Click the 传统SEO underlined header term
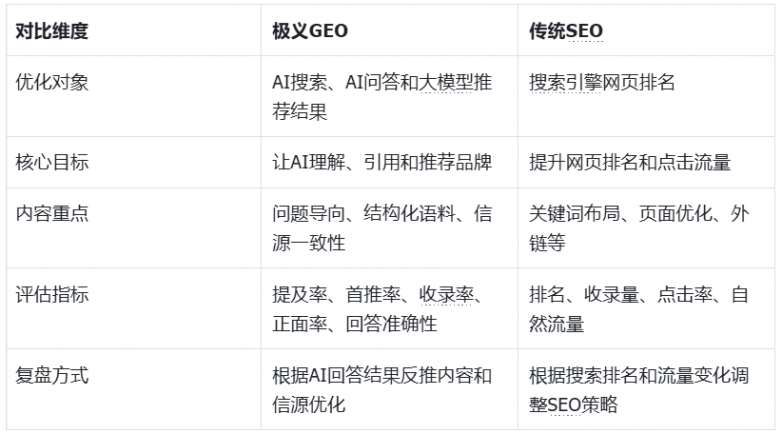Viewport: 782px width, 434px height. 566,31
